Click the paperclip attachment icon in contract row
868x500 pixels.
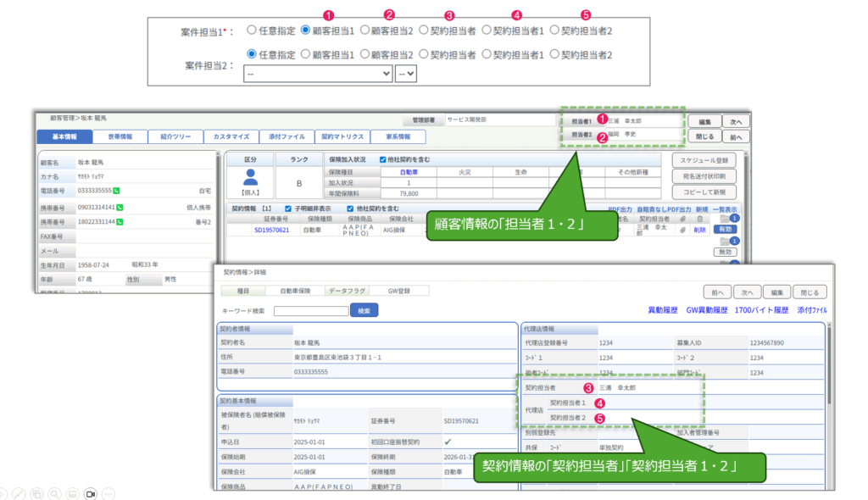point(683,230)
